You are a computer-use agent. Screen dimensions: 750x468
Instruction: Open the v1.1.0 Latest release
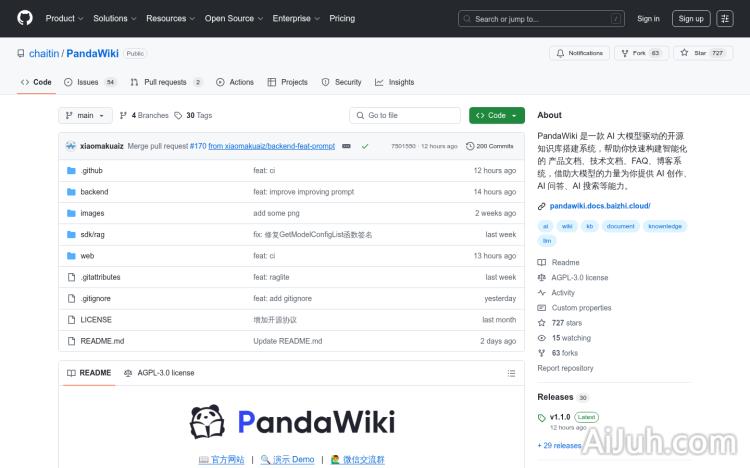(x=568, y=417)
